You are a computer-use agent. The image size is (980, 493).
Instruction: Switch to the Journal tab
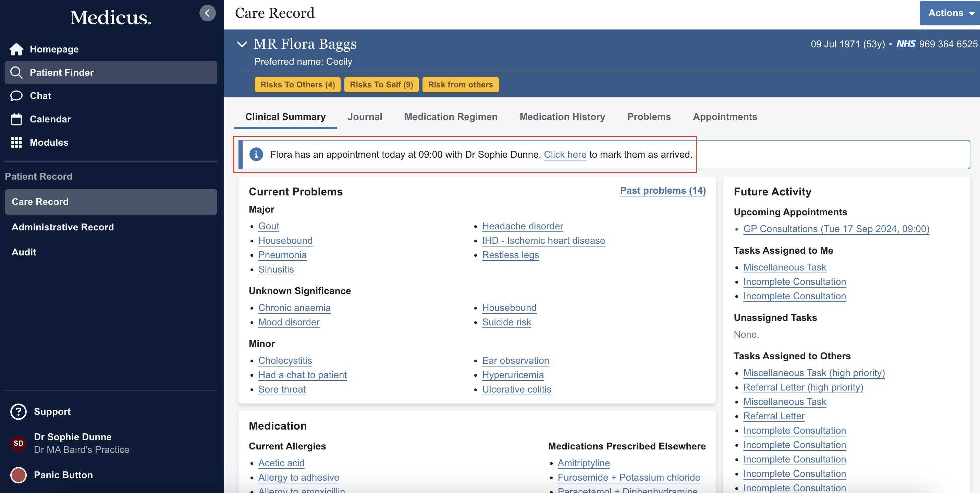[x=365, y=117]
